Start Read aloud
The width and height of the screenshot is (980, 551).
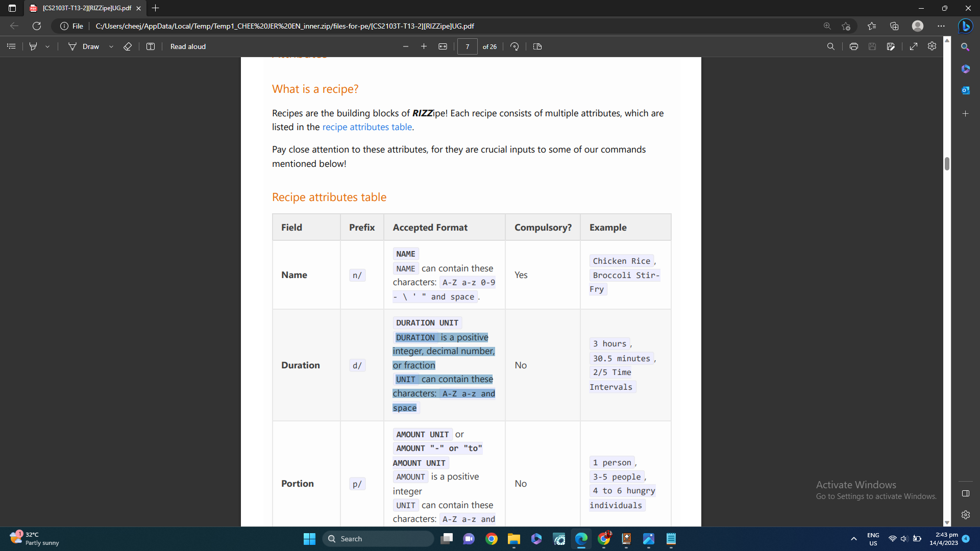[x=188, y=46]
